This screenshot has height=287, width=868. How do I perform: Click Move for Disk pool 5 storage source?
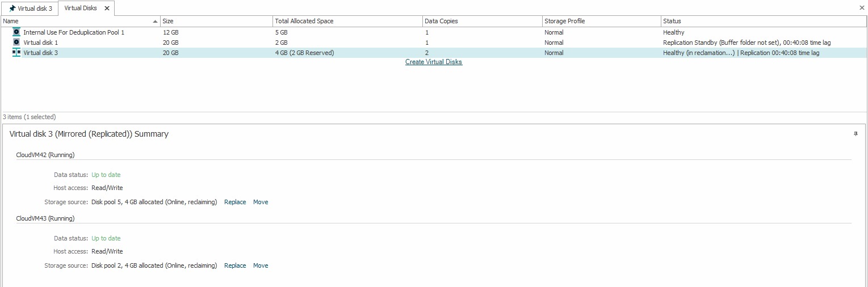coord(261,202)
